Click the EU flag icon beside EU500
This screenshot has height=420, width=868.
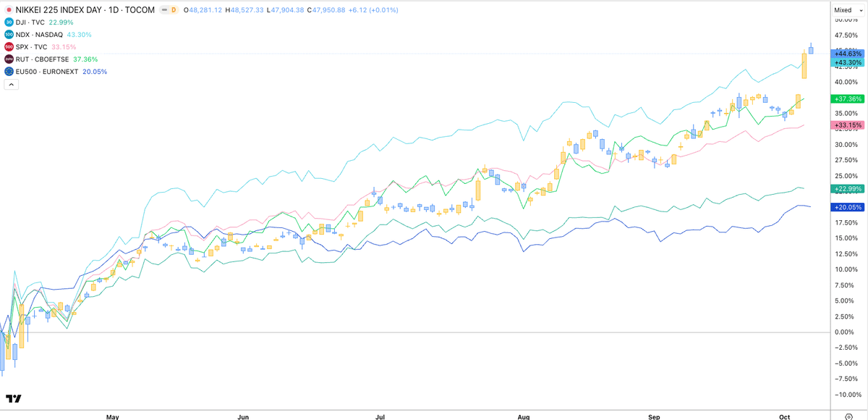[x=9, y=72]
